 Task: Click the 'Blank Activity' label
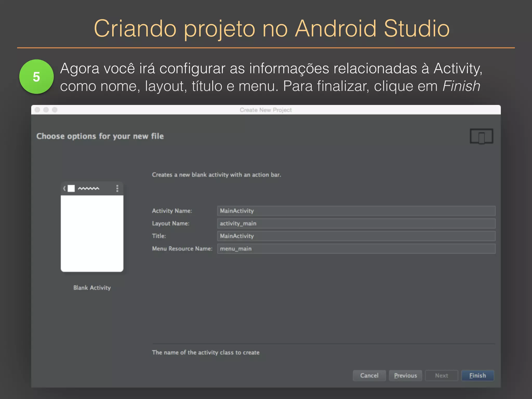coord(92,288)
